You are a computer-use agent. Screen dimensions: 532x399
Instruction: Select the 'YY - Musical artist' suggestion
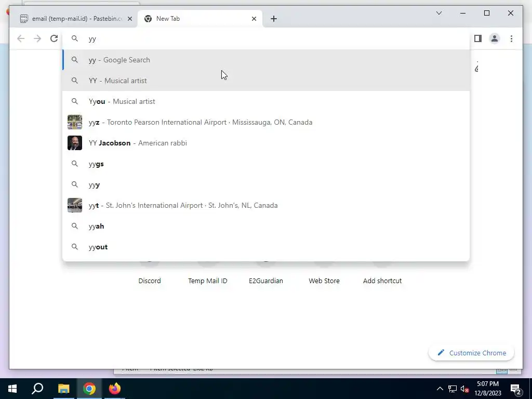point(266,81)
